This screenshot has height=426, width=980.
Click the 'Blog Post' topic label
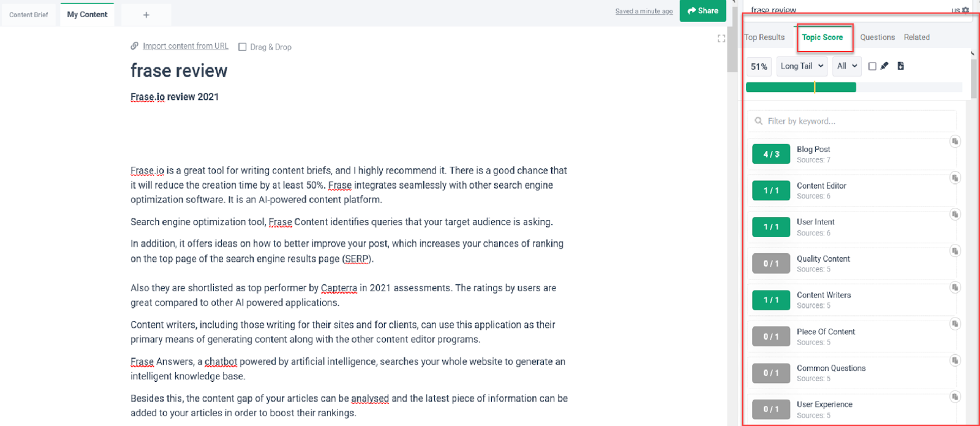(813, 149)
